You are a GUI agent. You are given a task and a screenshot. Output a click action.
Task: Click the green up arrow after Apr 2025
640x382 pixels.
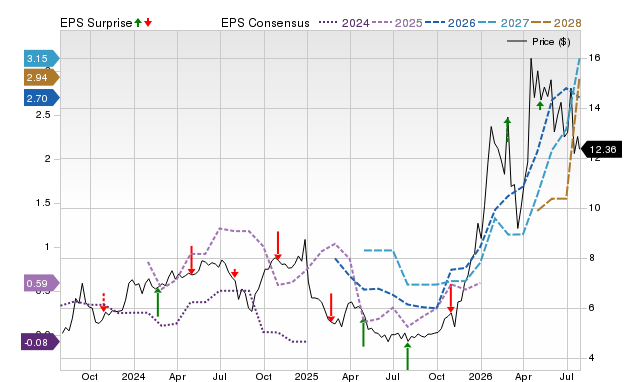pyautogui.click(x=363, y=332)
